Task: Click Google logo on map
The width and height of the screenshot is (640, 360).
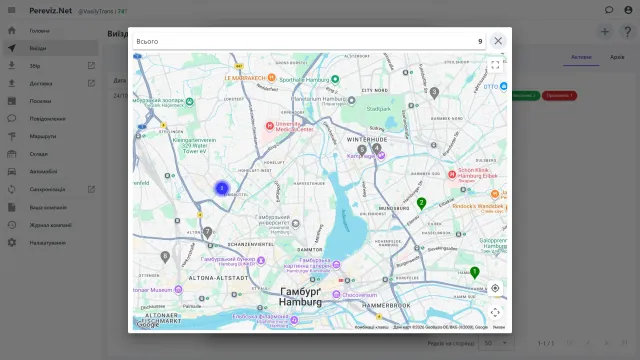Action: (147, 324)
